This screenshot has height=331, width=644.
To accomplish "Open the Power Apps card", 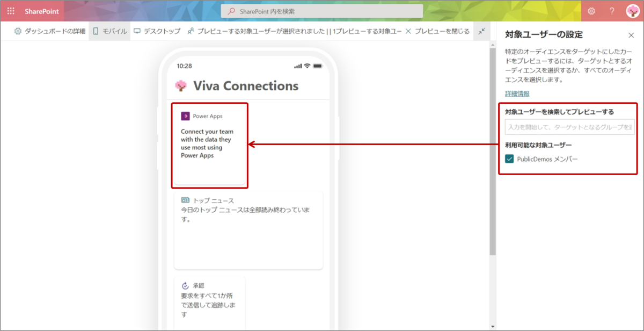I will [x=209, y=145].
